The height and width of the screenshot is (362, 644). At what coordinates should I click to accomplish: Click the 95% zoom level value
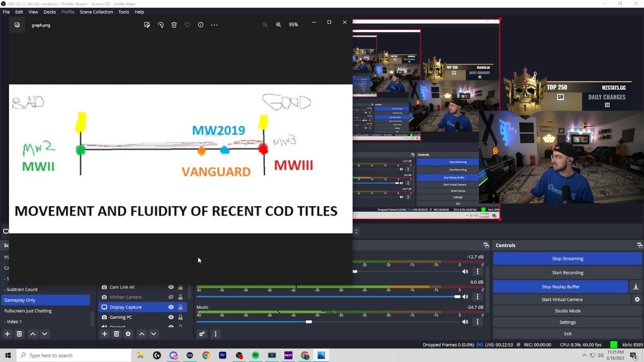(x=293, y=25)
